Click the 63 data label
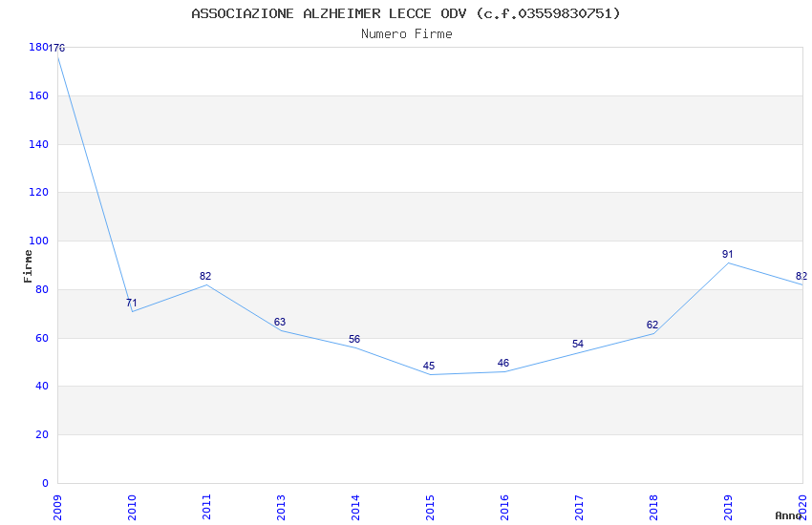Image resolution: width=812 pixels, height=525 pixels. (280, 322)
